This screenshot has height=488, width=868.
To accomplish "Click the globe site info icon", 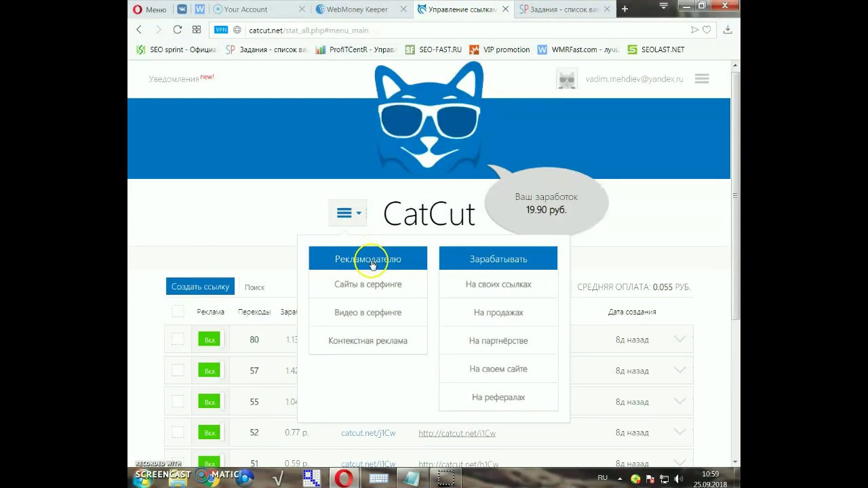I will [x=237, y=30].
